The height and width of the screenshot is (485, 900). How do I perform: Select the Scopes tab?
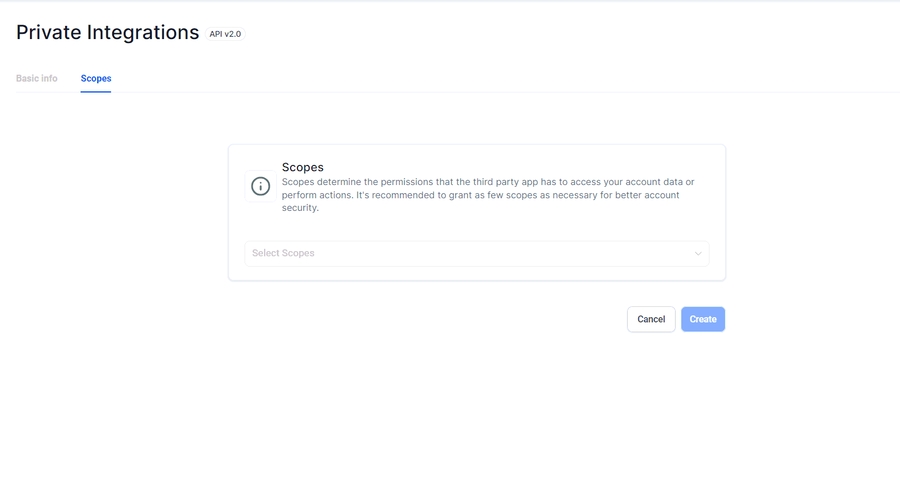pyautogui.click(x=96, y=79)
